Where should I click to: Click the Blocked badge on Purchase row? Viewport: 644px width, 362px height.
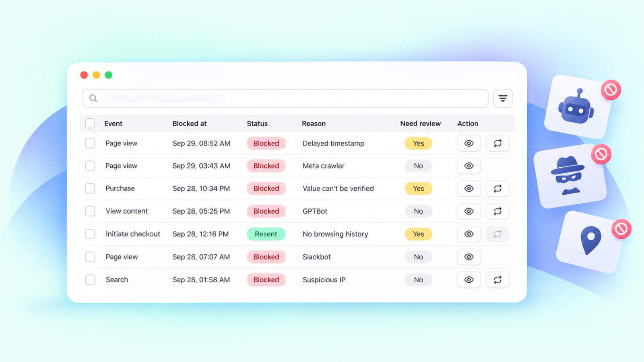coord(266,188)
